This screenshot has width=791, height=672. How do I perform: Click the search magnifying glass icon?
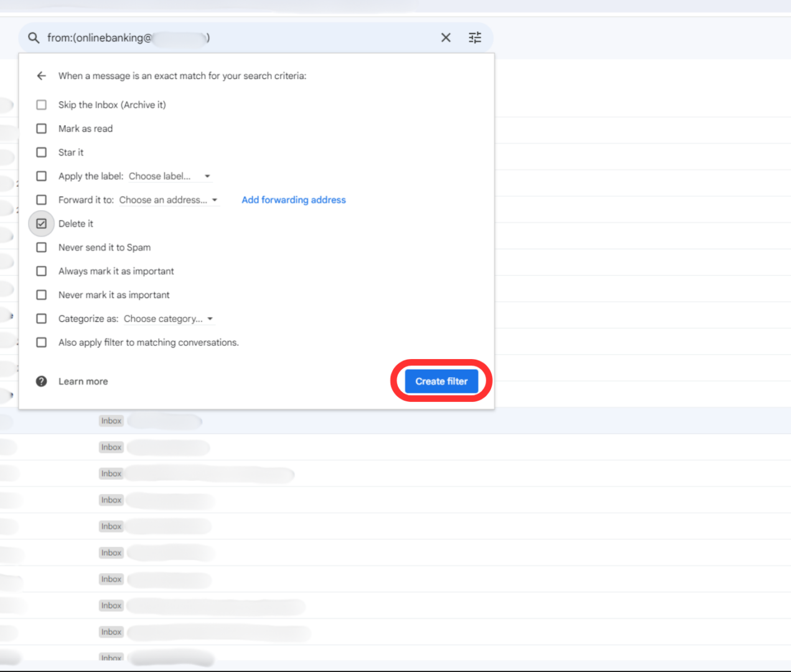click(x=34, y=37)
